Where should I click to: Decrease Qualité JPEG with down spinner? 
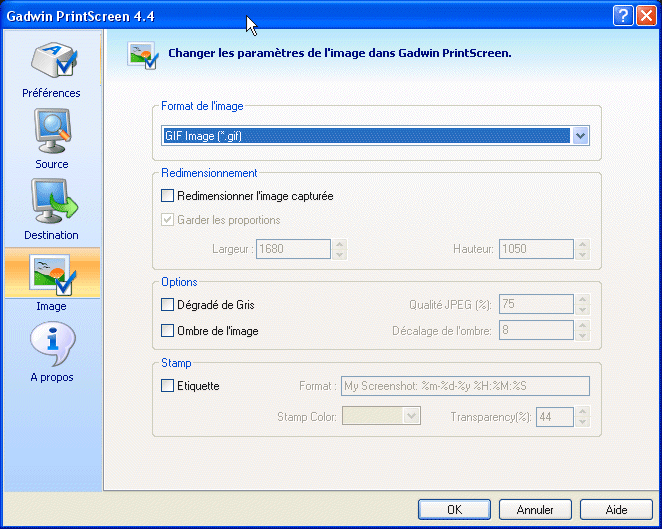coord(583,309)
